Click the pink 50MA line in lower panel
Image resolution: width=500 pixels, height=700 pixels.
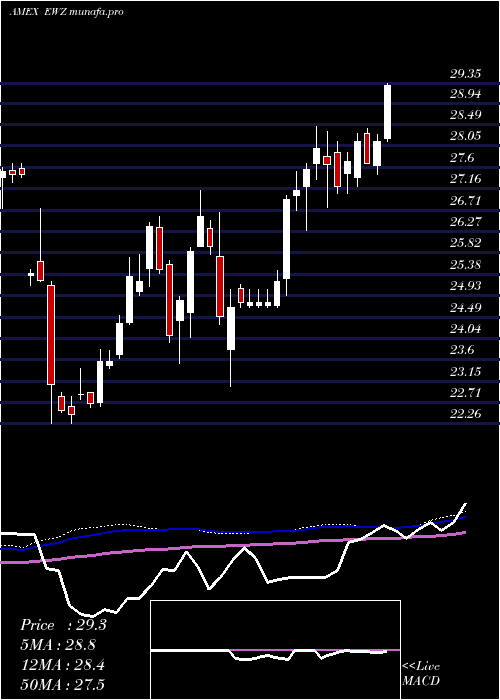point(232,546)
